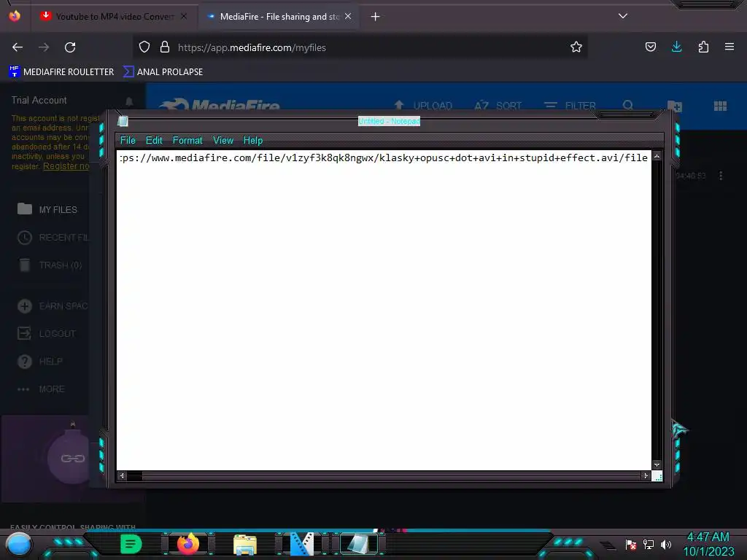Open the Firefox application hamburger menu
This screenshot has height=560, width=747.
click(729, 47)
